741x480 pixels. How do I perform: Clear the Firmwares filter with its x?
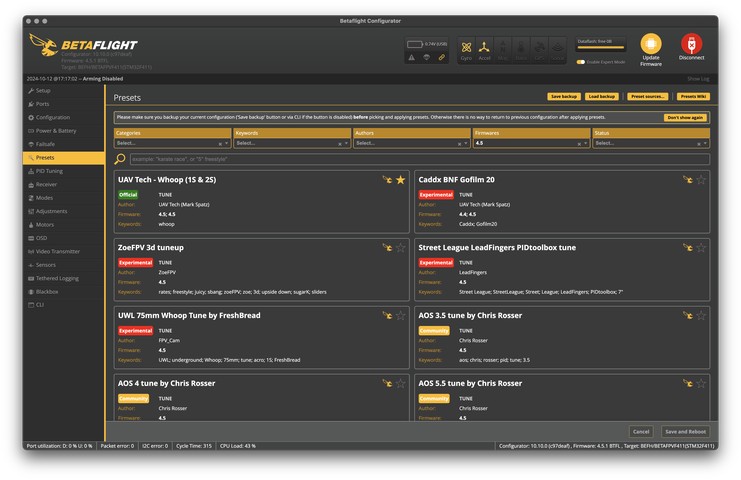[x=579, y=144]
